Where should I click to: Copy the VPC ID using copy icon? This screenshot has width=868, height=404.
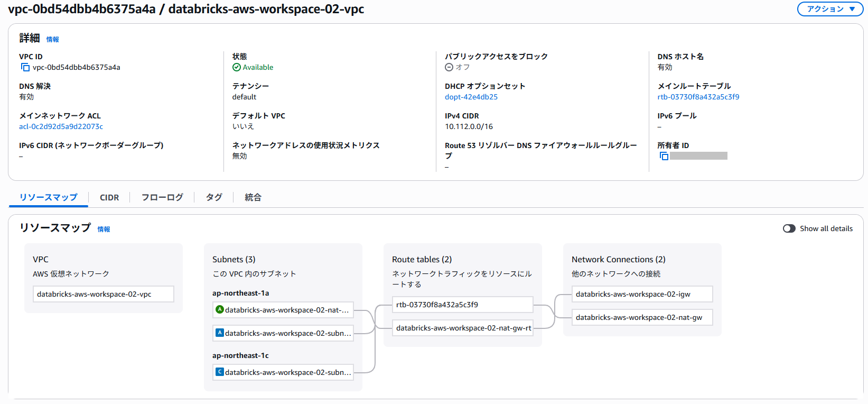tap(25, 67)
